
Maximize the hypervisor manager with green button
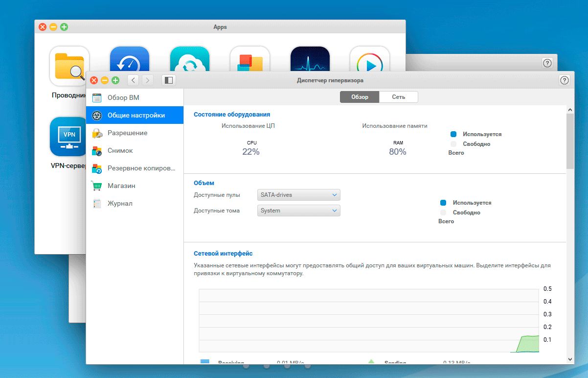pos(115,80)
